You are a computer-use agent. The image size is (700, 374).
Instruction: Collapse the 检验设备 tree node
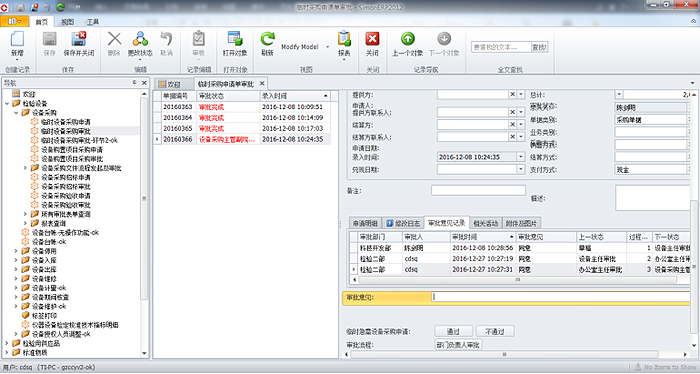(x=7, y=104)
